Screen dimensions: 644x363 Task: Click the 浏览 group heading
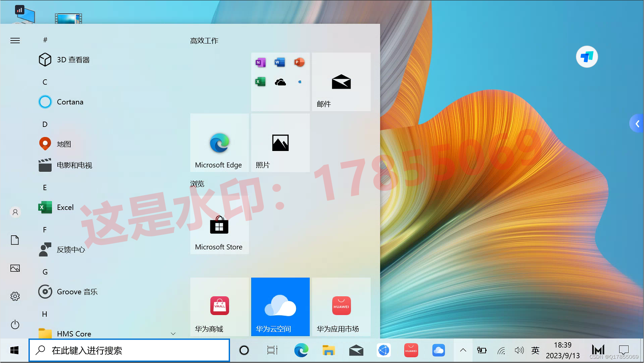coord(197,184)
